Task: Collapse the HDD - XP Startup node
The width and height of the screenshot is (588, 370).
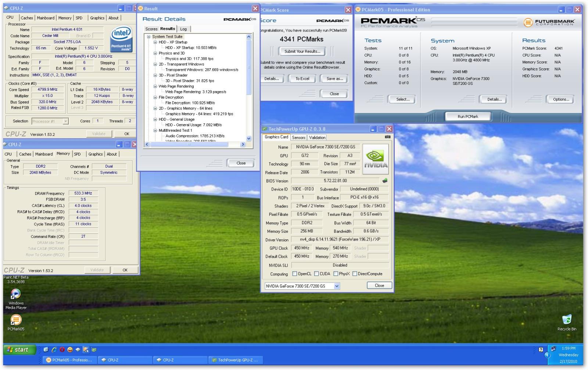Action: point(155,42)
